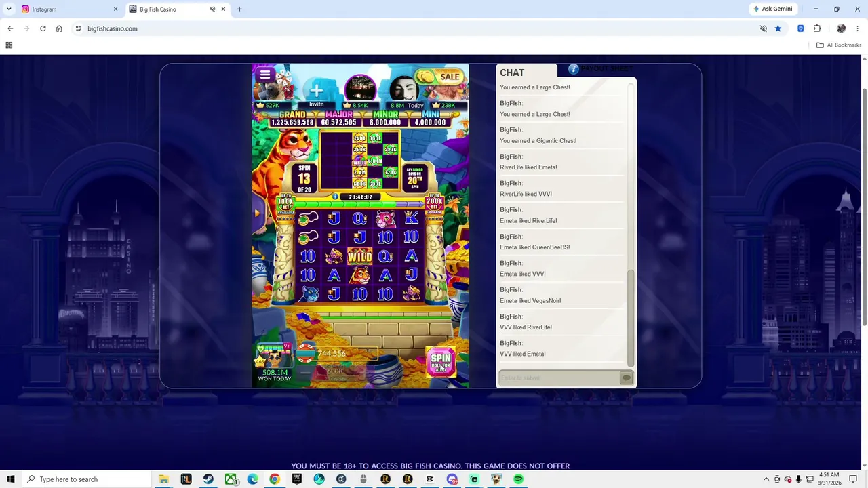Image resolution: width=868 pixels, height=488 pixels.
Task: Click the pink SPIN button
Action: (440, 362)
